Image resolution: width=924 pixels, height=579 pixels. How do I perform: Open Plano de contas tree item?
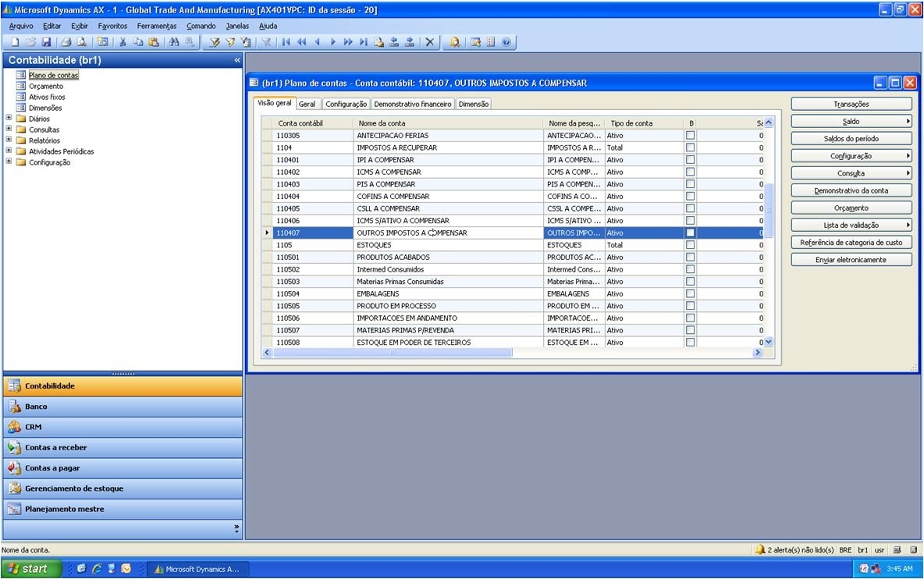tap(53, 75)
